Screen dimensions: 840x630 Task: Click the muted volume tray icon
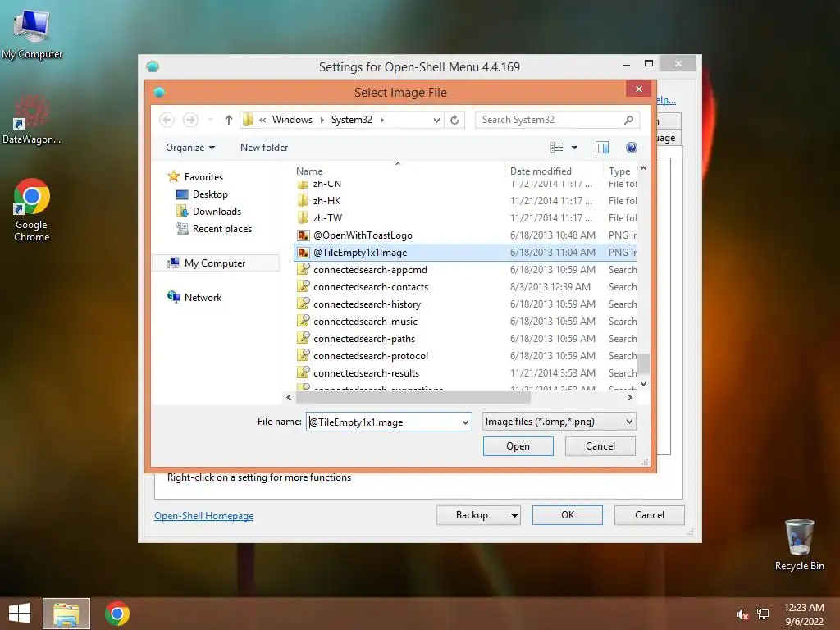pyautogui.click(x=742, y=614)
